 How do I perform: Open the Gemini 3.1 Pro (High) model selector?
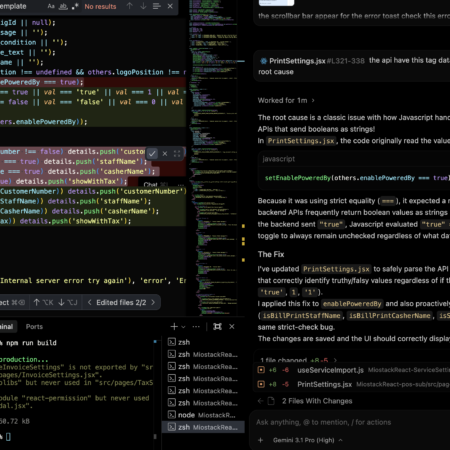[307, 440]
